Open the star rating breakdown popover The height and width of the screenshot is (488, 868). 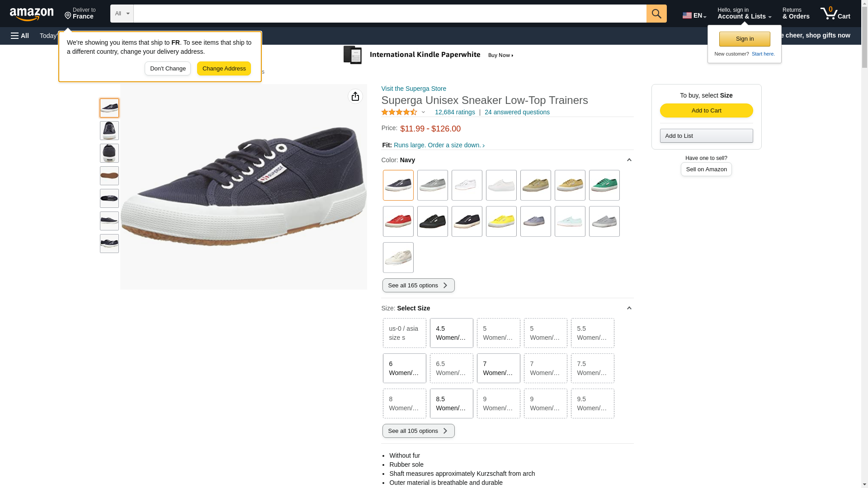403,112
